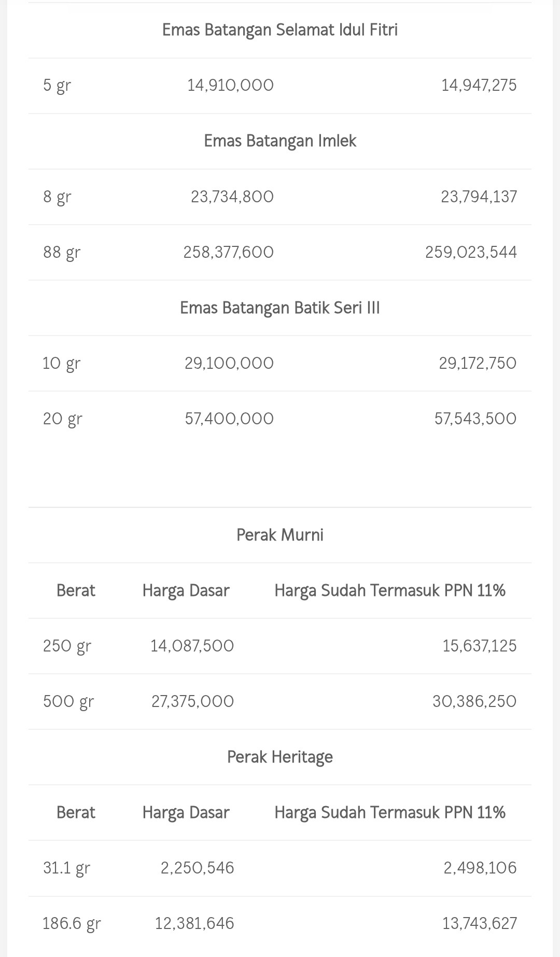Click the Emas Batangan Selamat Idul Fitri heading
The width and height of the screenshot is (560, 957).
pos(279,30)
